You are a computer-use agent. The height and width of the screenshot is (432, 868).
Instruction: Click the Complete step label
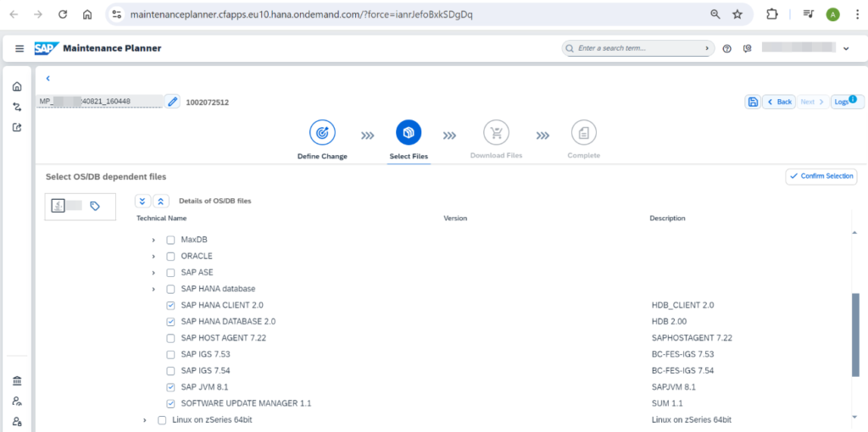pyautogui.click(x=583, y=156)
